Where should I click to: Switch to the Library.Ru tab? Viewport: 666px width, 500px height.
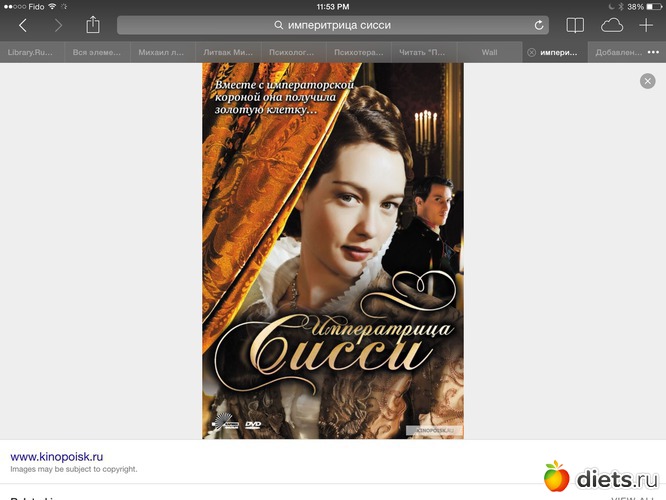tap(32, 52)
